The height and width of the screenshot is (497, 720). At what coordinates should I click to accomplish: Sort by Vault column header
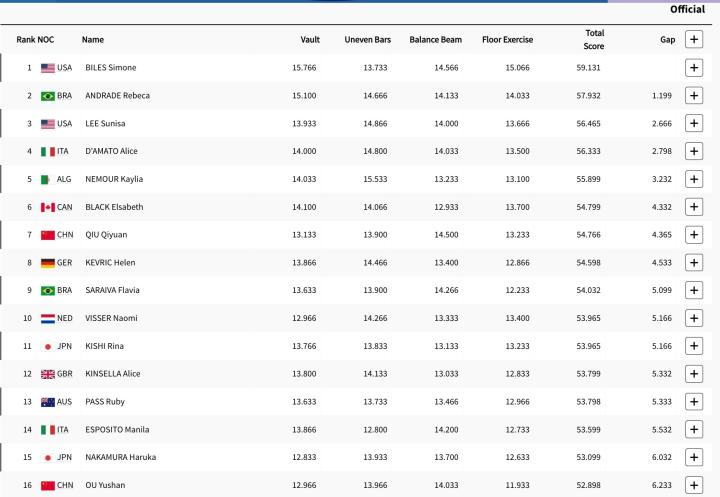tap(310, 40)
